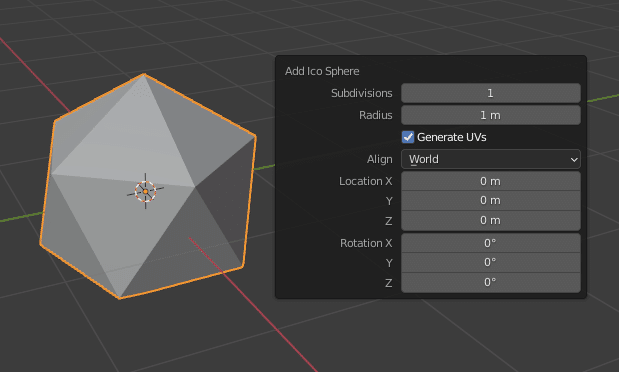Viewport: 619px width, 372px height.
Task: Open the Align dropdown set to World
Action: pos(491,159)
